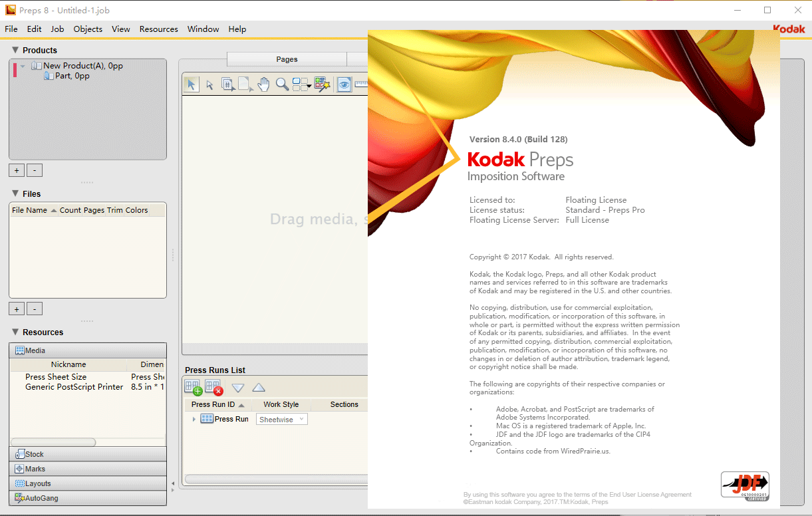Collapse the Resources panel

(x=15, y=332)
